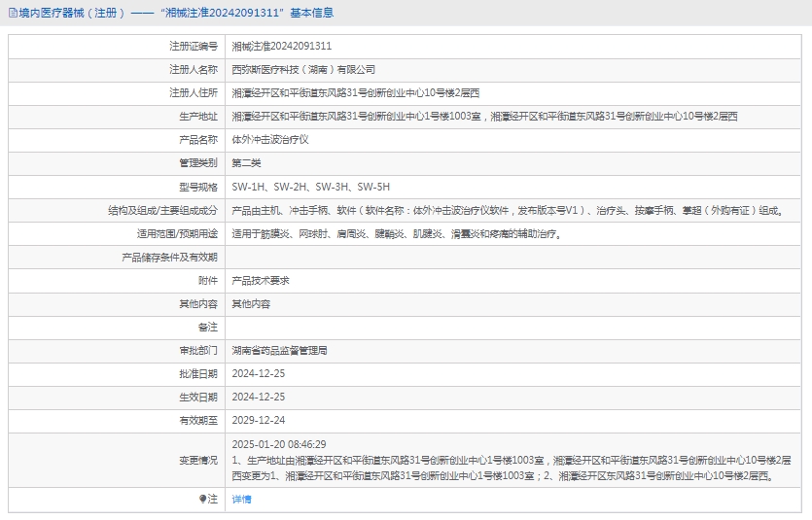
Task: Click the 注册证编号 row label
Action: pyautogui.click(x=193, y=46)
